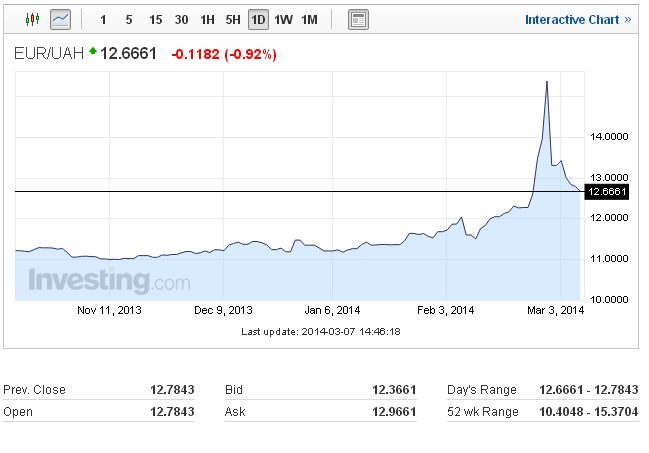Switch chart to 1W interval
The width and height of the screenshot is (649, 453).
tap(284, 19)
